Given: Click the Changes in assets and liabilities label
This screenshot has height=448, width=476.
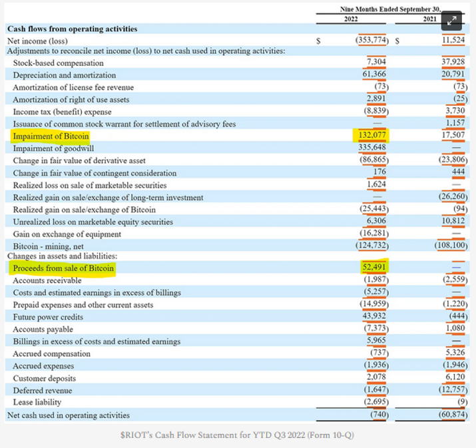Looking at the screenshot, I should [x=61, y=256].
